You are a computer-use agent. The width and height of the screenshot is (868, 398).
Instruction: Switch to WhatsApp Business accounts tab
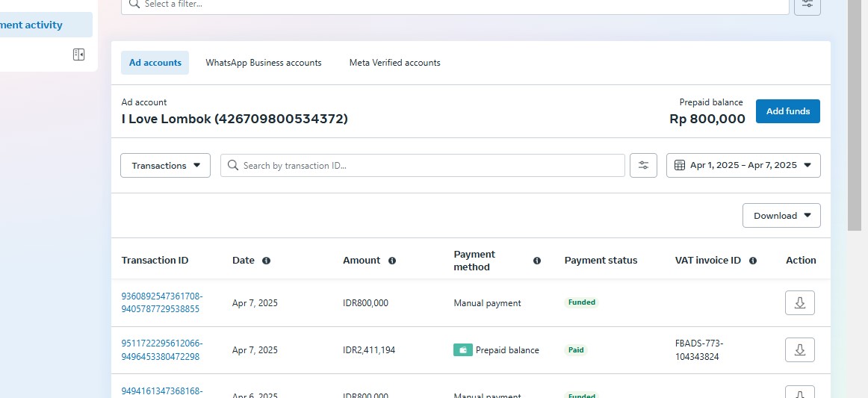(x=264, y=63)
